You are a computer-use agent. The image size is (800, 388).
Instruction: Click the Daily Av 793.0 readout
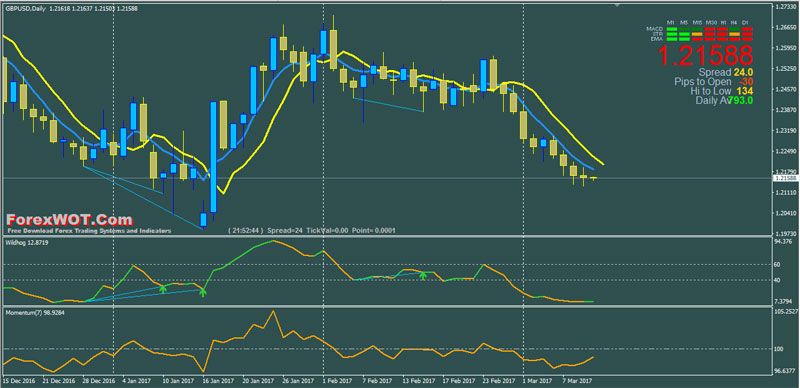[x=724, y=101]
